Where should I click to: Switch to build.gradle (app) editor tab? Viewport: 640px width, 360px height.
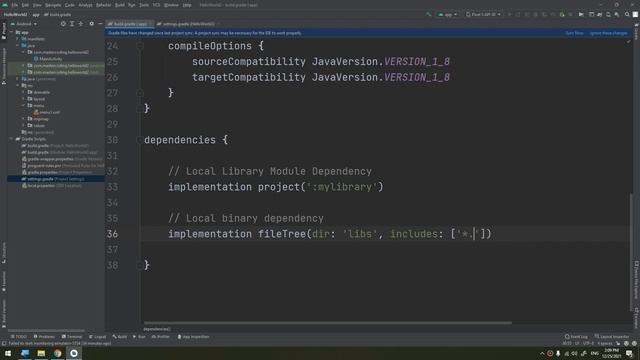pyautogui.click(x=129, y=24)
